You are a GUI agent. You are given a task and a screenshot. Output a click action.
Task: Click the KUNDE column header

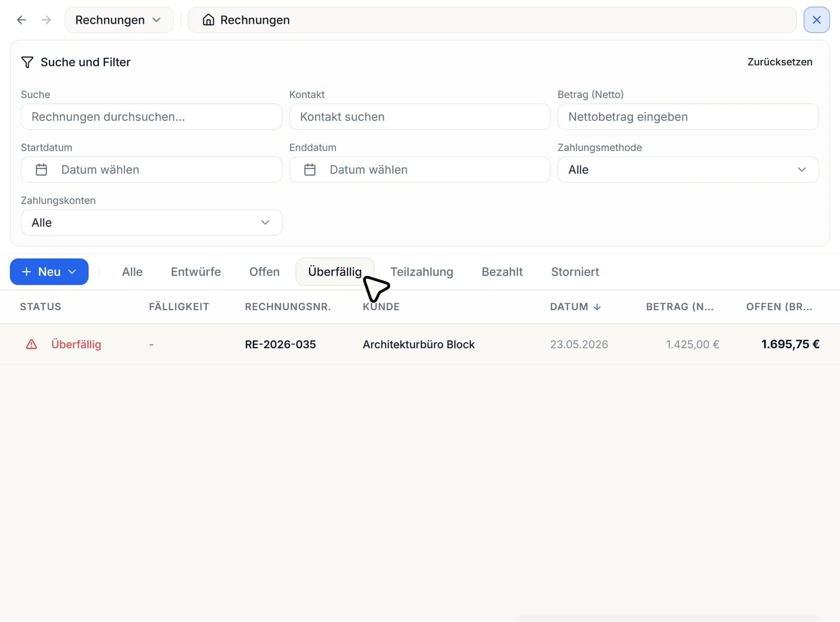(381, 307)
